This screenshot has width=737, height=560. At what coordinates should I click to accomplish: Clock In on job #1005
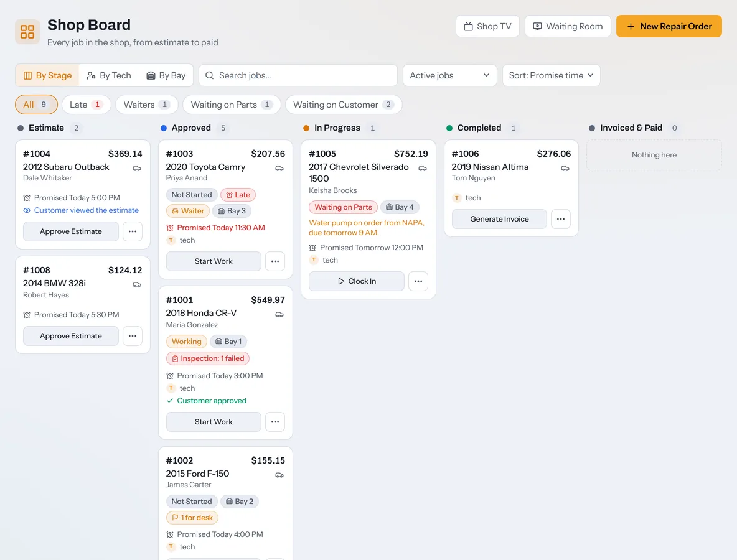pyautogui.click(x=356, y=281)
